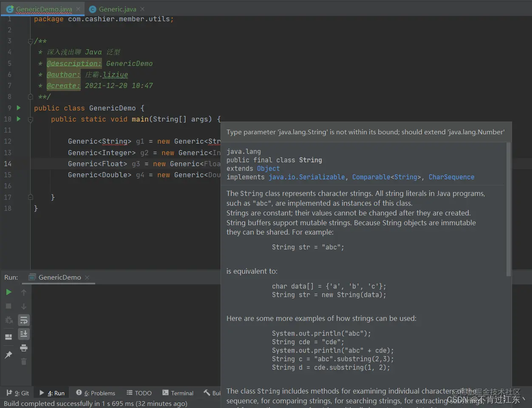The width and height of the screenshot is (532, 408).
Task: Click line number 14 in the gutter
Action: click(x=8, y=164)
